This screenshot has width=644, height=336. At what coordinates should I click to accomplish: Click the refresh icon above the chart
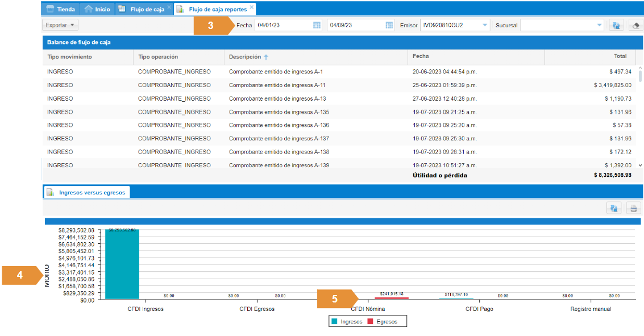pyautogui.click(x=614, y=208)
